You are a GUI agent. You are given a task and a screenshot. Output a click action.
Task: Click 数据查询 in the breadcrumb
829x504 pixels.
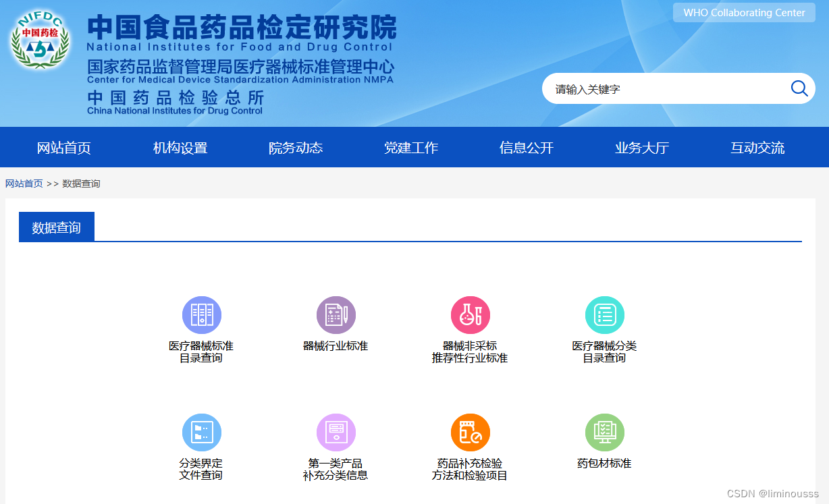[81, 184]
